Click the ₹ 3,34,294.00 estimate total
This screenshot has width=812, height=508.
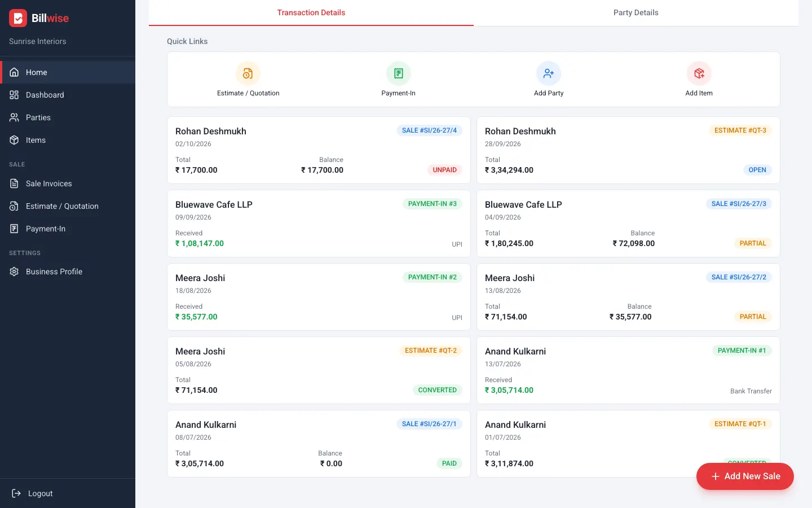click(509, 170)
